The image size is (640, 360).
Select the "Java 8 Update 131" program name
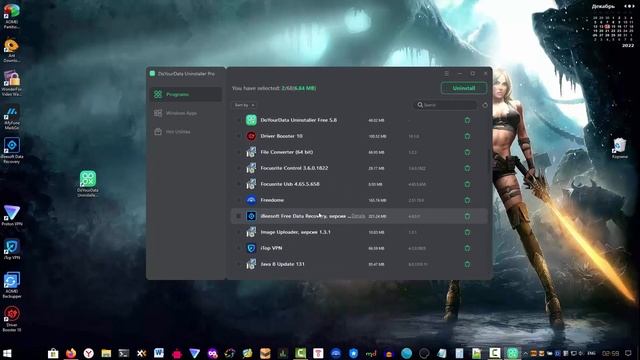282,264
